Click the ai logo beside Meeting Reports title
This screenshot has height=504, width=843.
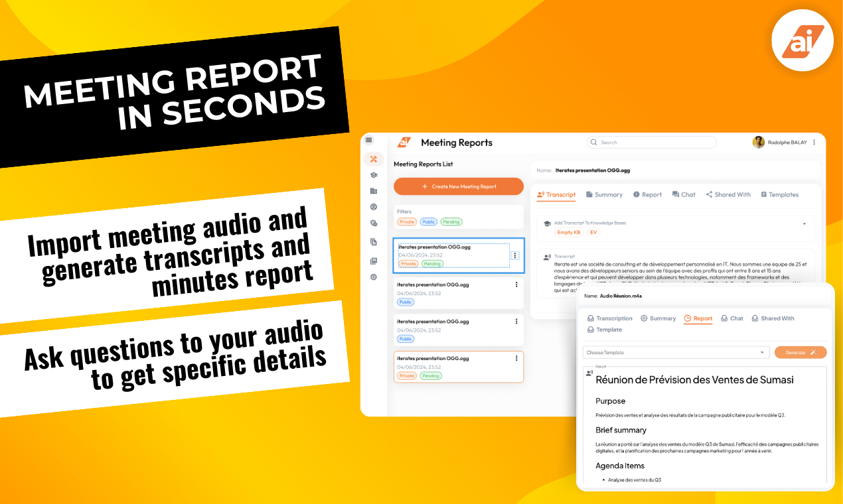coord(404,142)
